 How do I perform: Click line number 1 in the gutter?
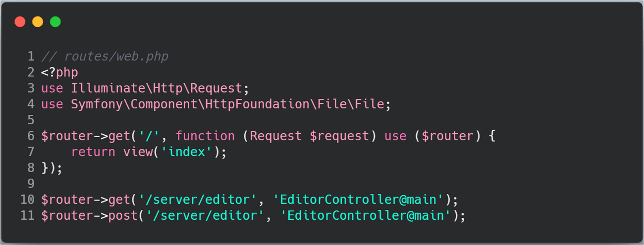[x=31, y=56]
